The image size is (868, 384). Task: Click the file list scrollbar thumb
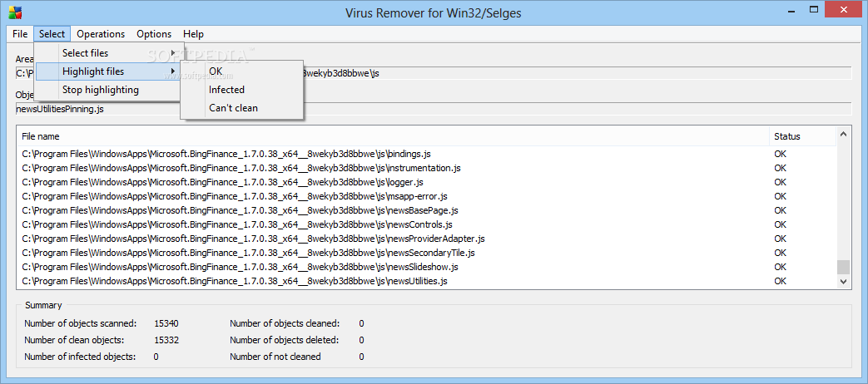pos(843,268)
